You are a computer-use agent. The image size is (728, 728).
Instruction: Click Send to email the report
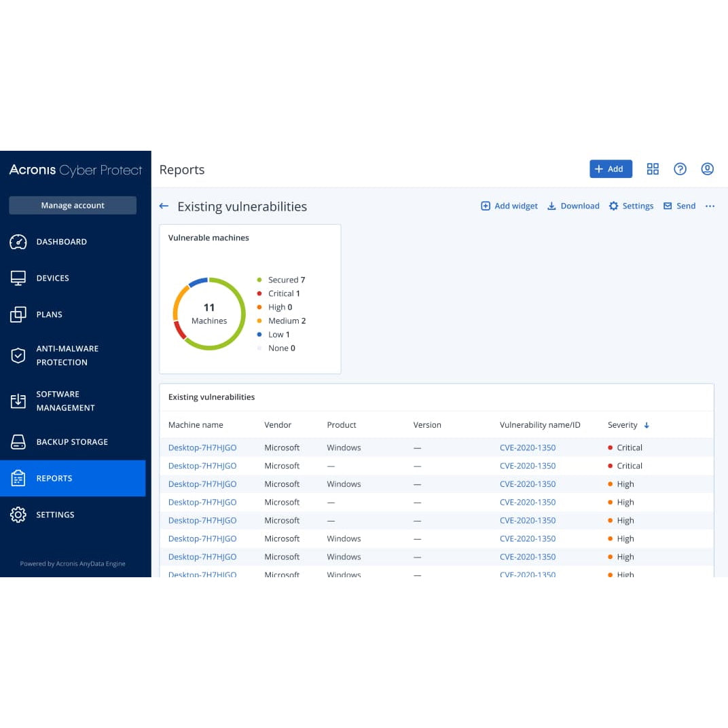pos(685,206)
